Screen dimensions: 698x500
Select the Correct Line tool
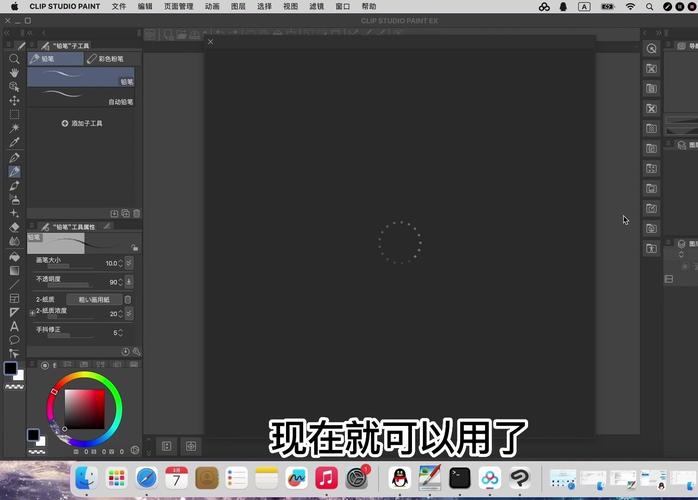pos(14,354)
